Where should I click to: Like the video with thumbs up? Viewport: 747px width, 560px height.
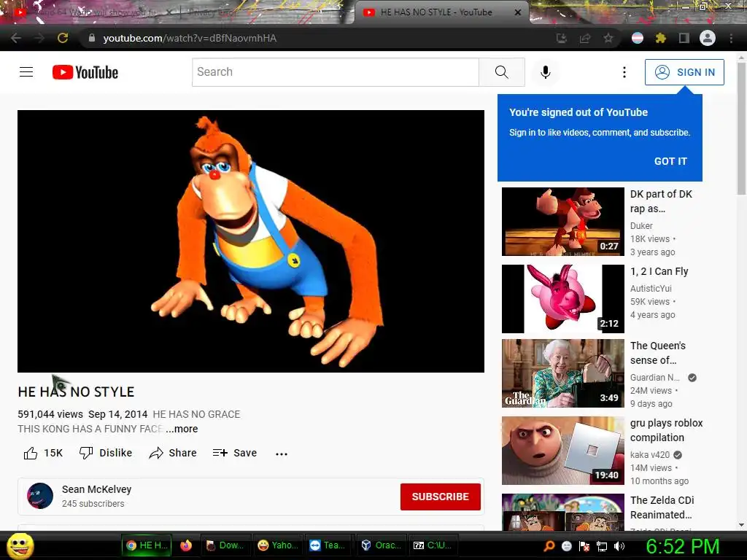pyautogui.click(x=43, y=453)
